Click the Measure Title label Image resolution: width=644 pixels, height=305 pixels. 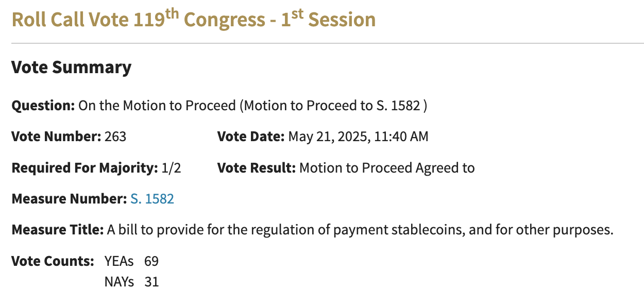pyautogui.click(x=58, y=230)
